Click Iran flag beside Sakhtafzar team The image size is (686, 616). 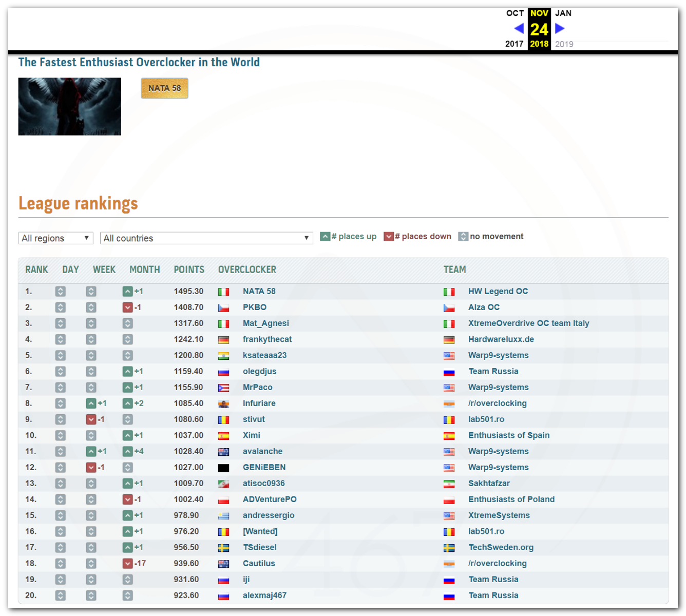coord(449,484)
